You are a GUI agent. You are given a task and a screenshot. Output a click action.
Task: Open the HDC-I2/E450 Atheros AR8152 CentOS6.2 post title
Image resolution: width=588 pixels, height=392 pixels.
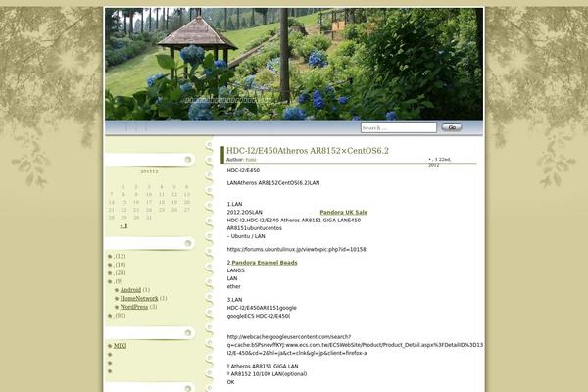click(x=308, y=151)
